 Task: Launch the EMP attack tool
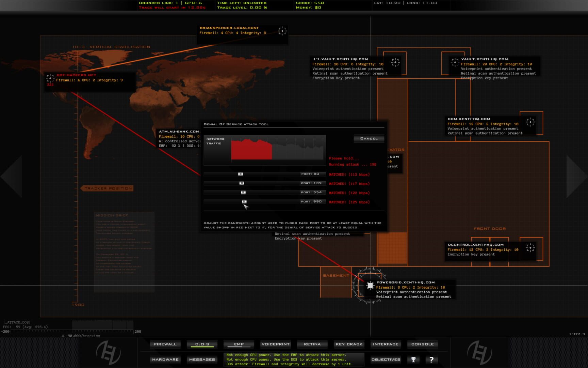[239, 344]
